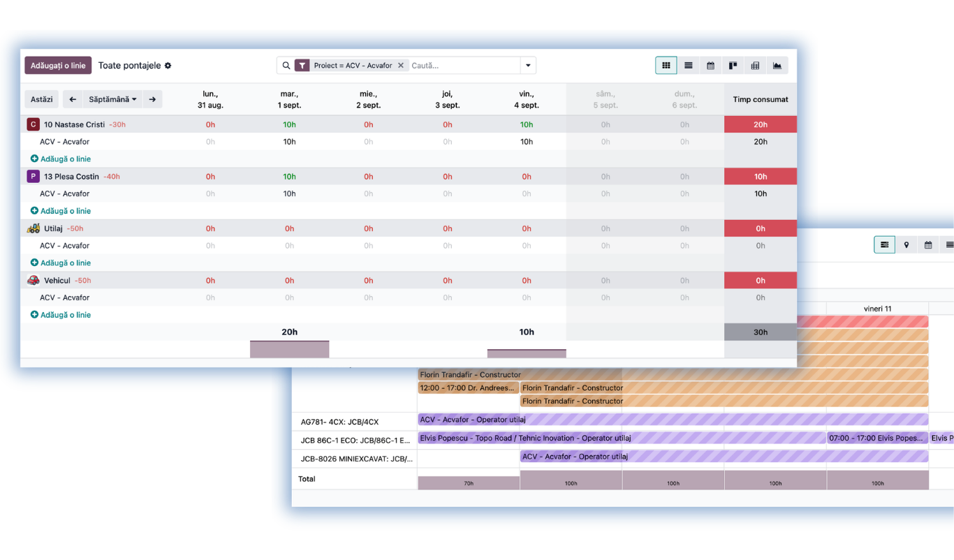Viewport: 954px width, 560px height.
Task: Click the search magnifier icon
Action: pyautogui.click(x=286, y=66)
